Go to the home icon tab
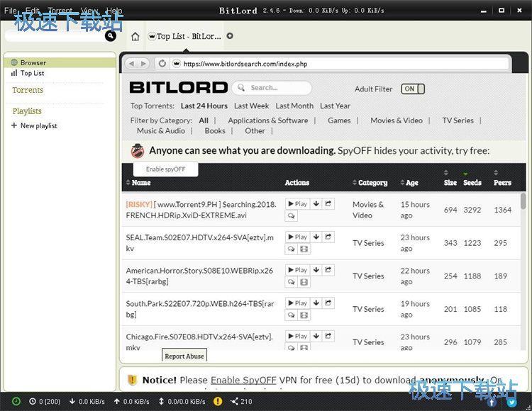Image resolution: width=532 pixels, height=411 pixels. [135, 36]
